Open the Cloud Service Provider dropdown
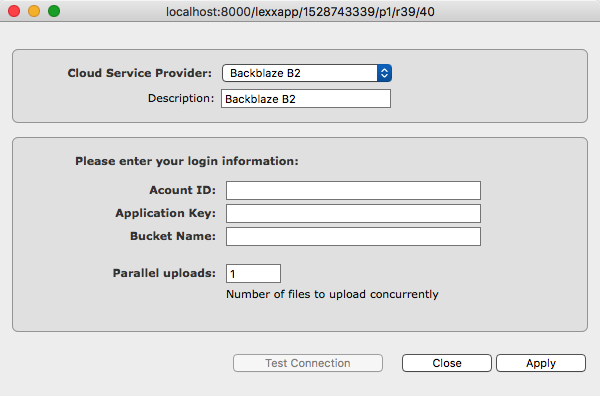 coord(307,73)
